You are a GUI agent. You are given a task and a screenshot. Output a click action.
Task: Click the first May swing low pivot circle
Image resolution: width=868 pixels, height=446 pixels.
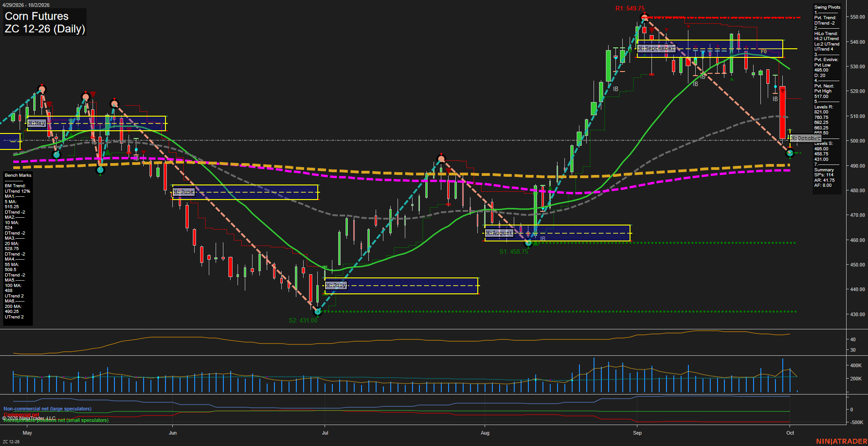(x=57, y=155)
